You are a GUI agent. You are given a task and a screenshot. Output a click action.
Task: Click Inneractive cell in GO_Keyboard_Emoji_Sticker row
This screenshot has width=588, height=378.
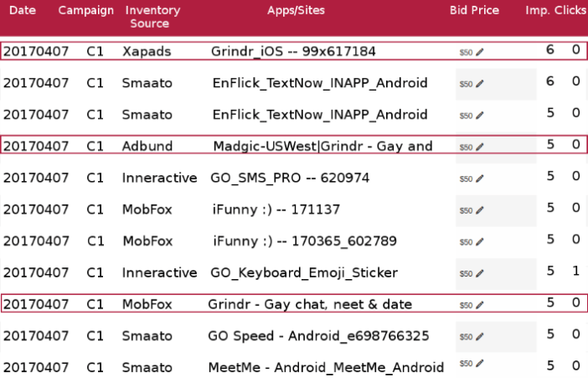pyautogui.click(x=160, y=272)
